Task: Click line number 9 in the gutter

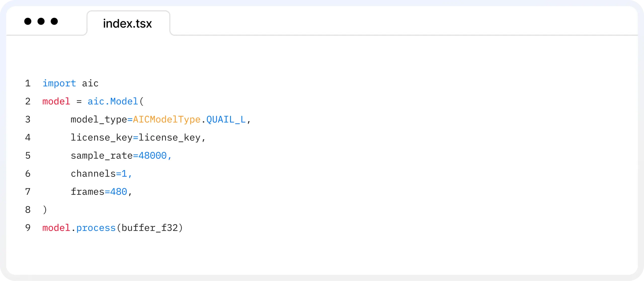Action: click(x=28, y=227)
